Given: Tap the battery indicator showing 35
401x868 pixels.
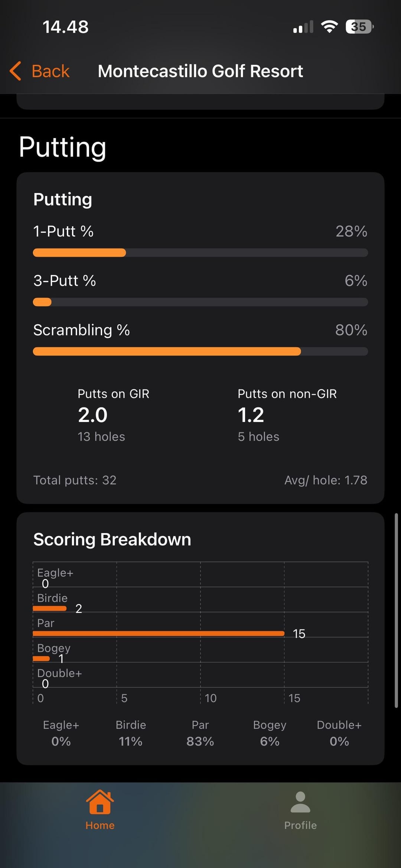Looking at the screenshot, I should pyautogui.click(x=359, y=27).
